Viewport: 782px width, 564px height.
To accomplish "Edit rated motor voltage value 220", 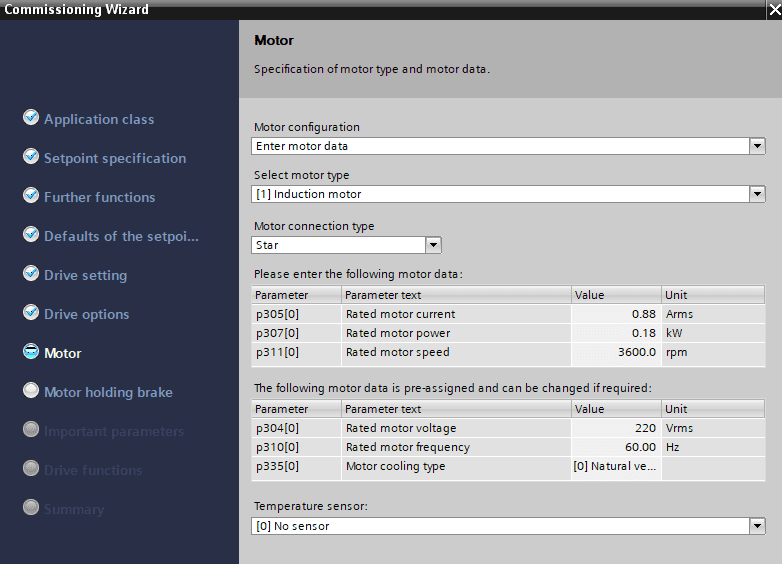I will pyautogui.click(x=616, y=428).
